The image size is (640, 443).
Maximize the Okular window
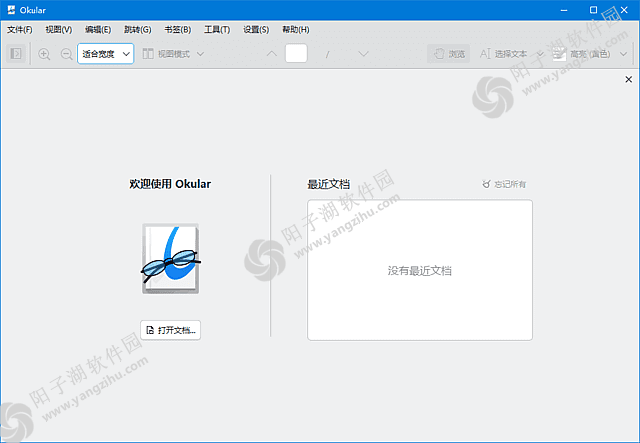(x=593, y=10)
